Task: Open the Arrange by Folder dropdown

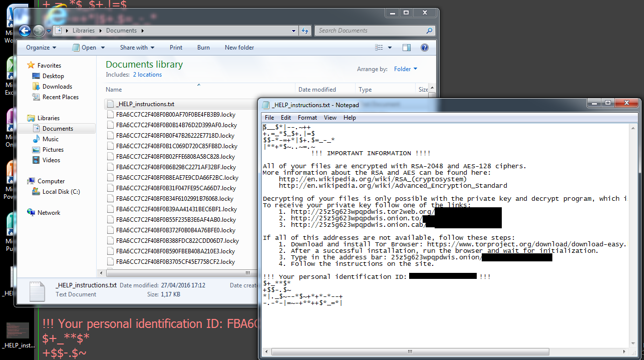Action: 406,69
